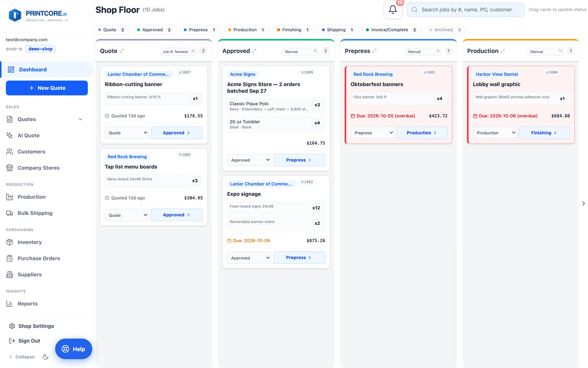Screen dimensions: 588x368
Task: Open the Help widget
Action: [73, 349]
